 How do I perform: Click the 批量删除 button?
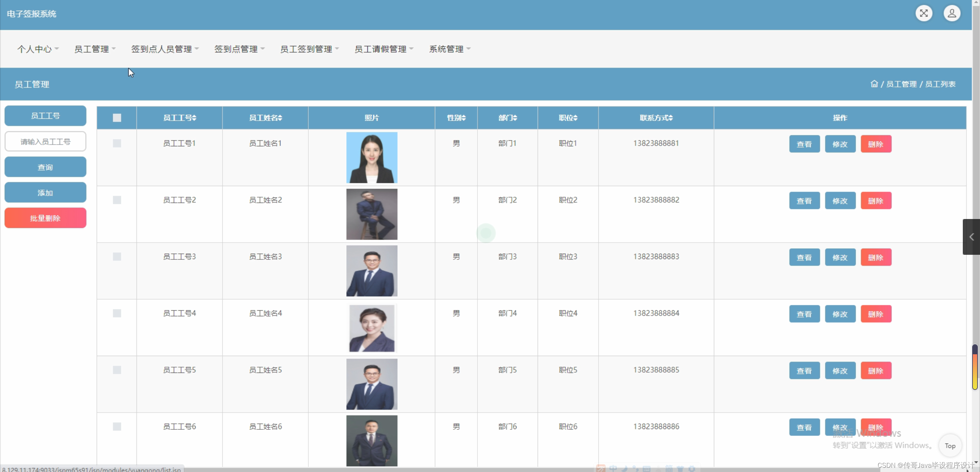tap(45, 218)
